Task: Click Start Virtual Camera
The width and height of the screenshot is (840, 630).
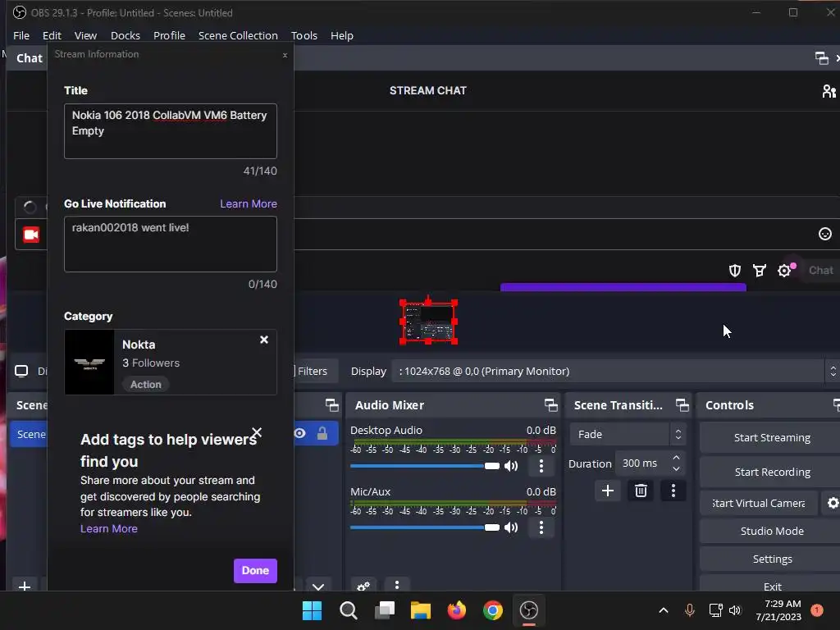Action: click(x=759, y=503)
